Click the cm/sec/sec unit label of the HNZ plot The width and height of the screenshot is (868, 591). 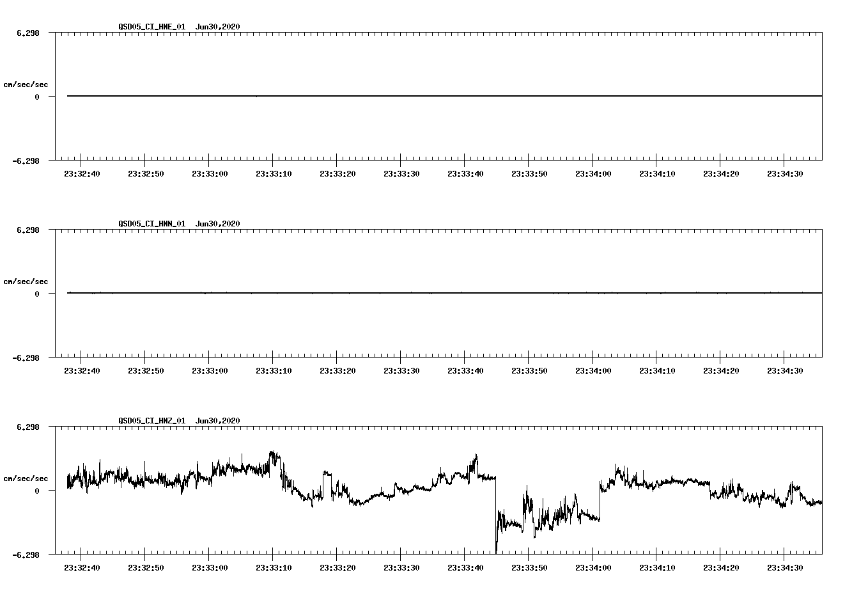click(x=26, y=478)
